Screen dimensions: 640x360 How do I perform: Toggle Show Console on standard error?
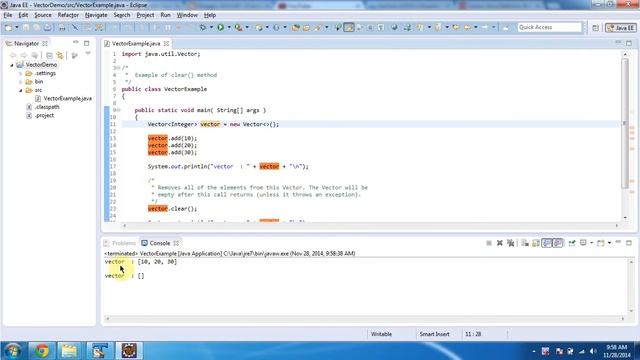click(x=558, y=243)
